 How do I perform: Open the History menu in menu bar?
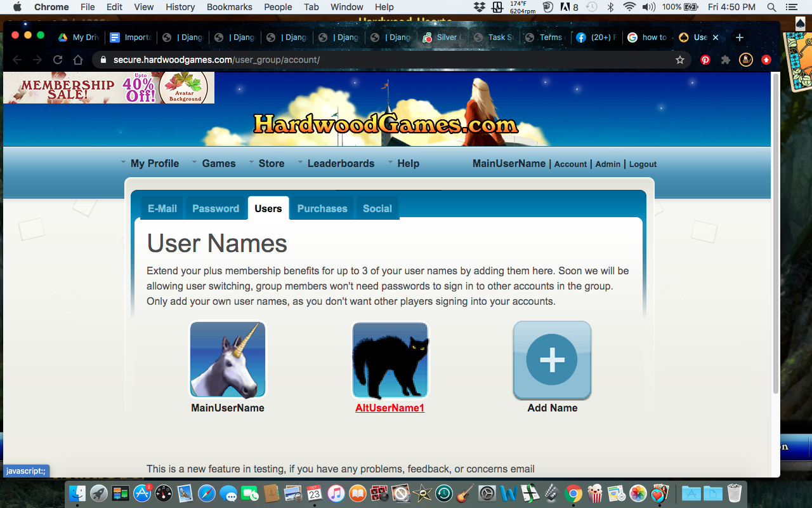click(x=180, y=7)
